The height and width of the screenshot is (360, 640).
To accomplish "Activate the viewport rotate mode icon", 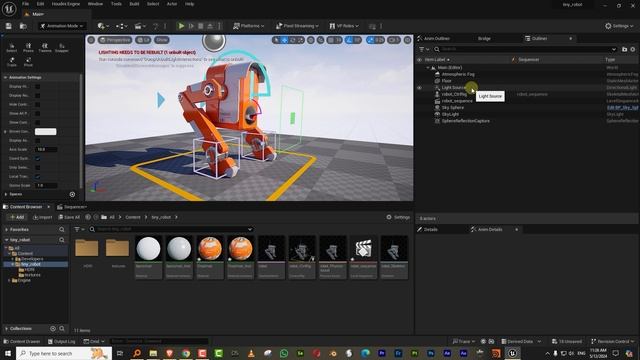I will point(293,40).
